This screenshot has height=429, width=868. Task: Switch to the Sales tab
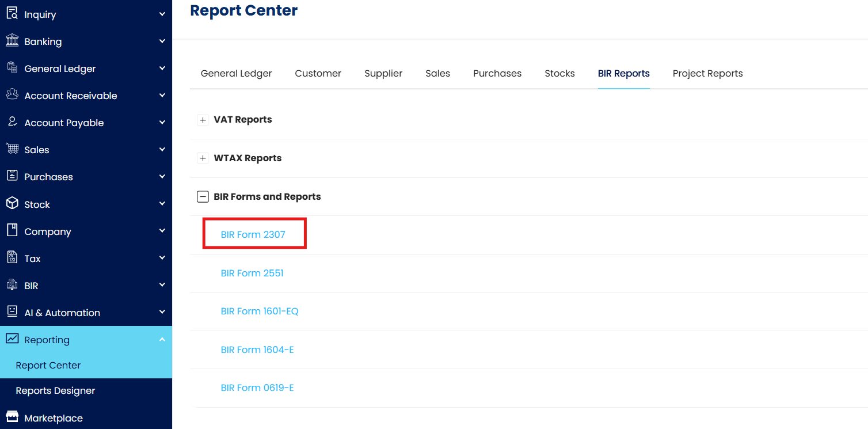[437, 74]
